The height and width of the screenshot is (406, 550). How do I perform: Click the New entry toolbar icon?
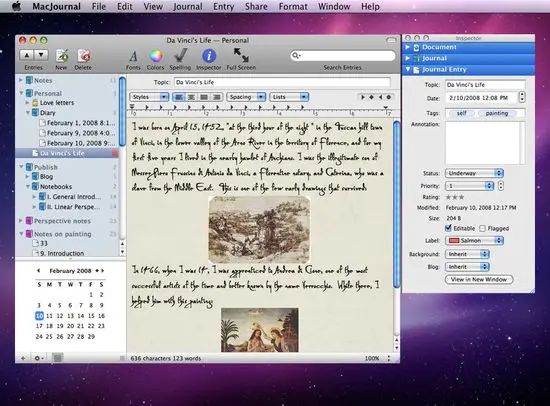[x=62, y=56]
